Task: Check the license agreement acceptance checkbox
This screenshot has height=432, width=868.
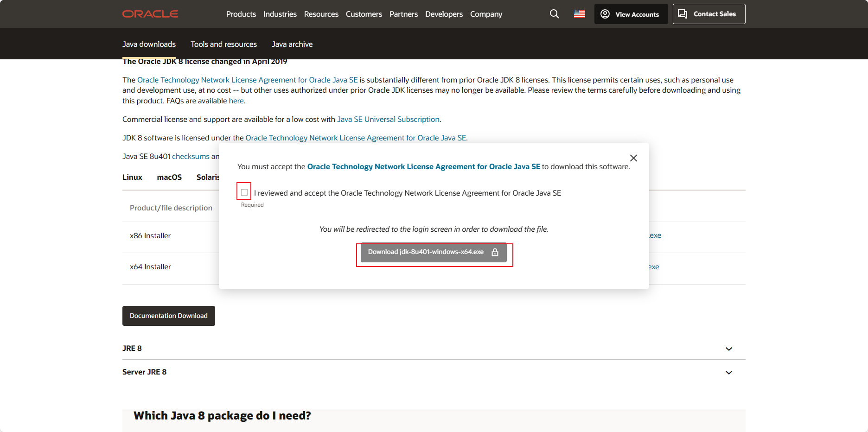Action: tap(244, 192)
